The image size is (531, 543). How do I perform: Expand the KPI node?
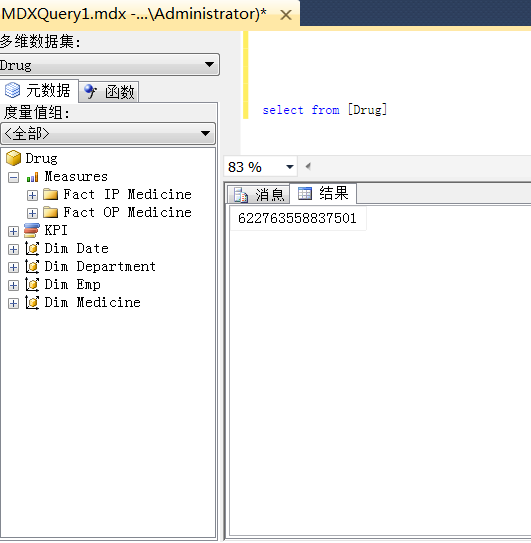click(x=14, y=231)
